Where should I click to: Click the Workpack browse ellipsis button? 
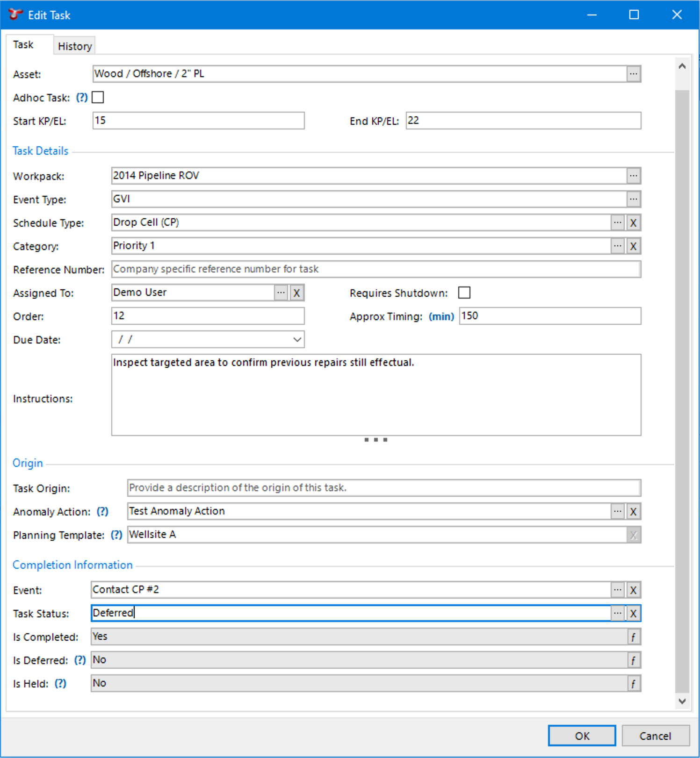click(633, 176)
